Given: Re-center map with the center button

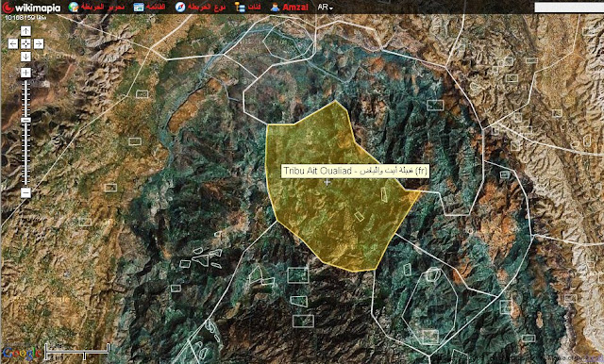Looking at the screenshot, I should [25, 44].
